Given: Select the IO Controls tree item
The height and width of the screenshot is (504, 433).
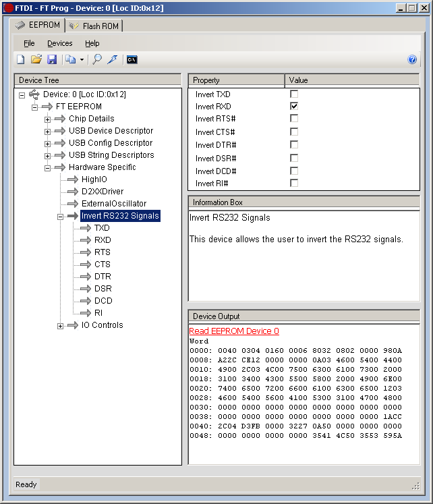Looking at the screenshot, I should 102,325.
